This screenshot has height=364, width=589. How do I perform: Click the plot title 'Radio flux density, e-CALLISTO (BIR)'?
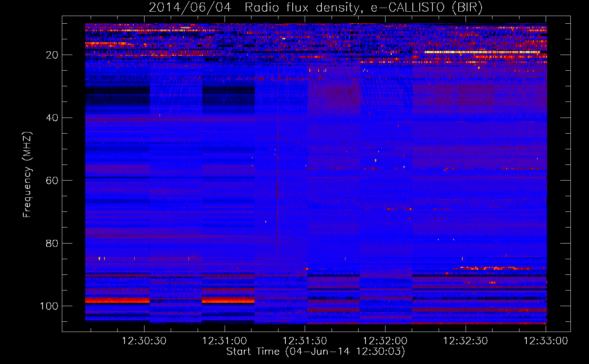[x=363, y=8]
